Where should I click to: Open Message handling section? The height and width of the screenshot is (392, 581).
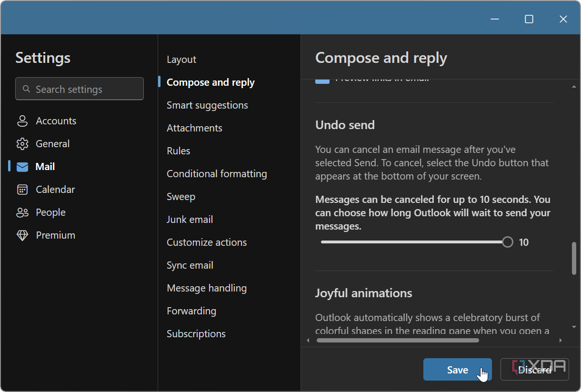[207, 288]
